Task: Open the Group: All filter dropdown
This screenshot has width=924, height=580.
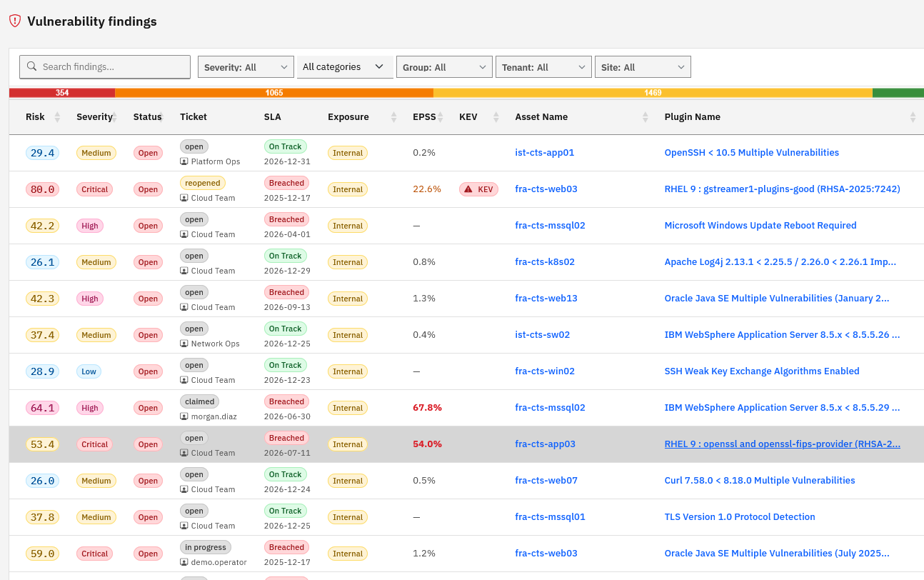Action: 444,67
